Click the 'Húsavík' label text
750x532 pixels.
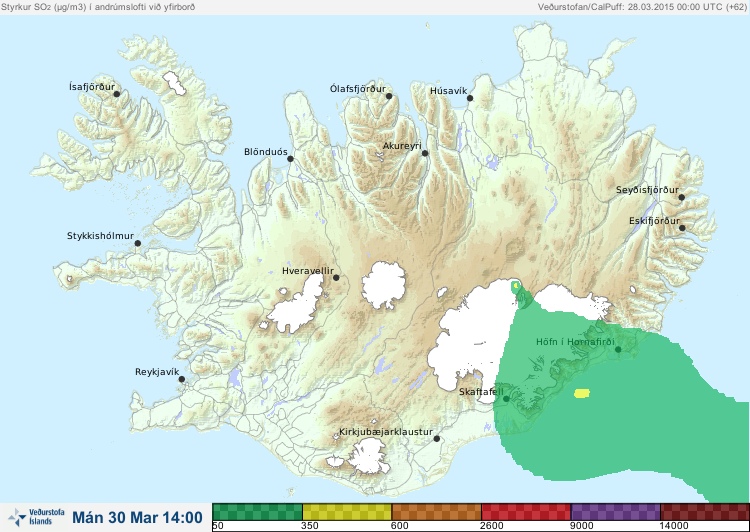tap(449, 91)
